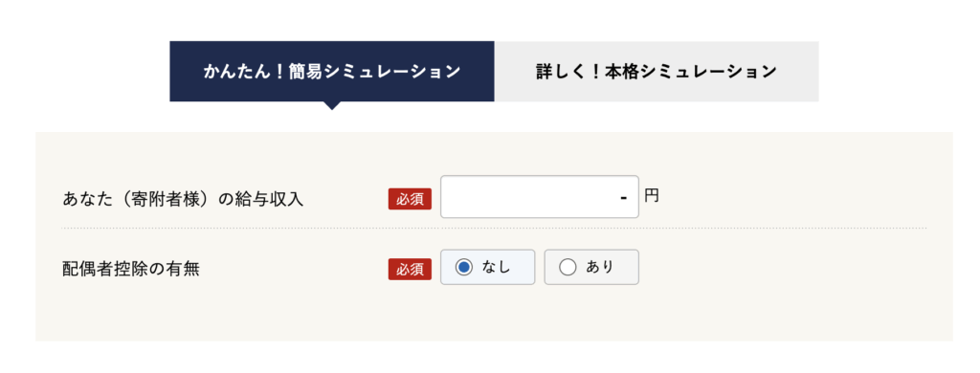Screen dimensions: 980x373
Task: Click the 配偶者控除の有無 label
Action: (131, 270)
